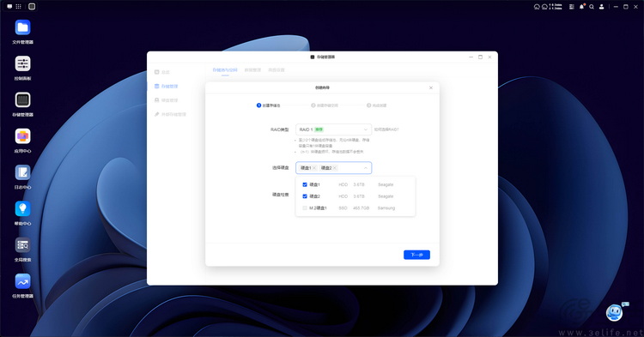644x337 pixels.
Task: Click the blue 下一步 next button
Action: tap(416, 255)
